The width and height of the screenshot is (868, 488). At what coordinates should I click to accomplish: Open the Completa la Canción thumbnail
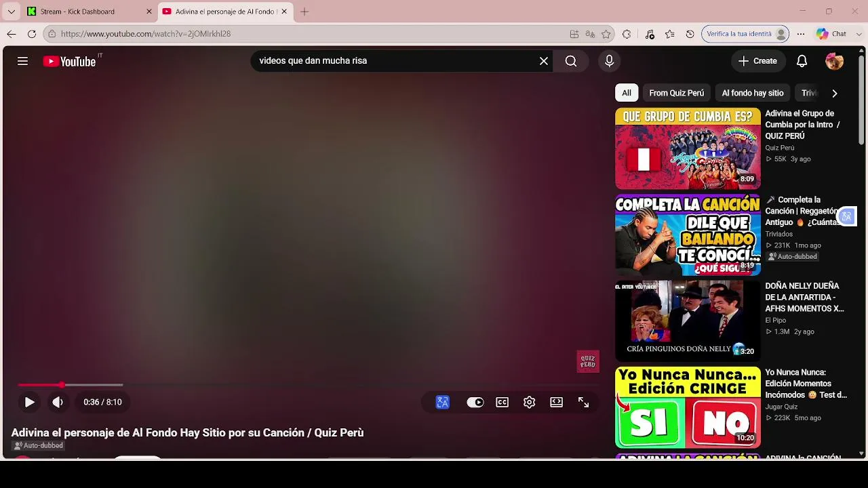click(688, 235)
